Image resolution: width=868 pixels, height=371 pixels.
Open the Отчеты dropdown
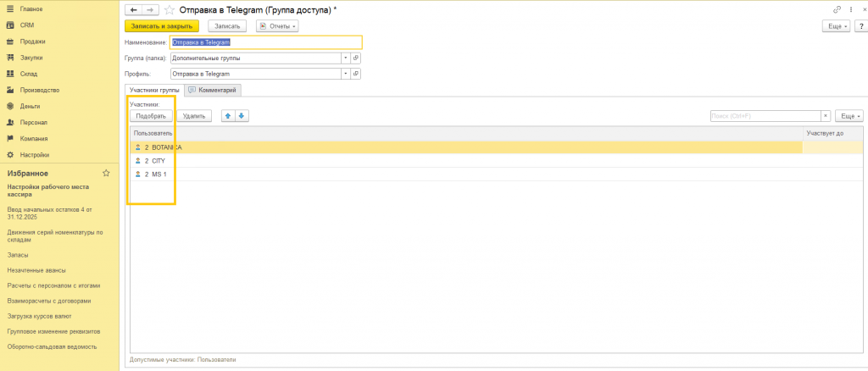pos(277,26)
